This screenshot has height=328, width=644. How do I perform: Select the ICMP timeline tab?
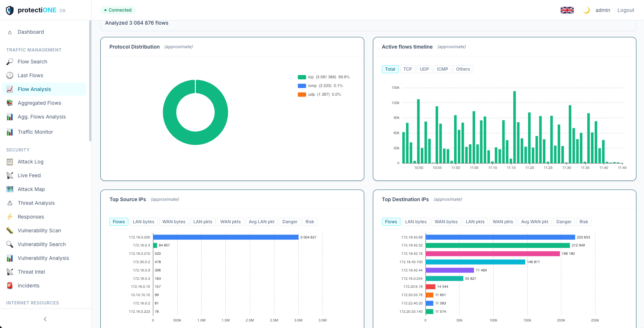[443, 69]
